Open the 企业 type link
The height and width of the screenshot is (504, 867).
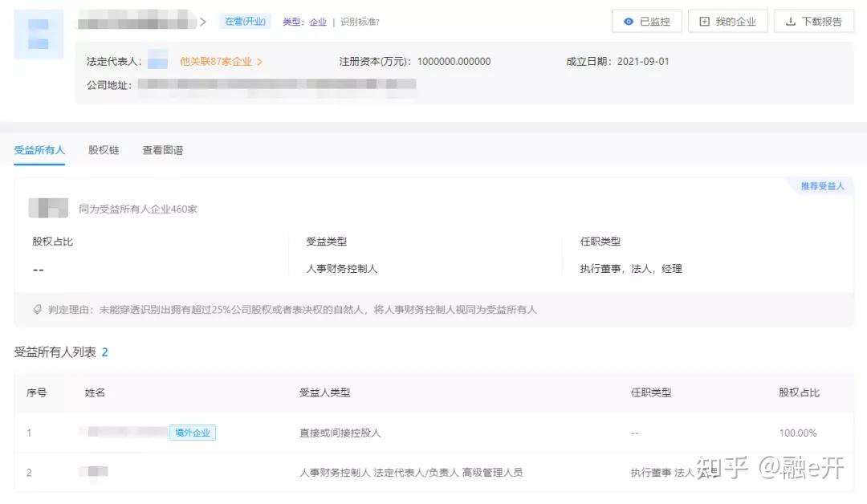tap(318, 22)
